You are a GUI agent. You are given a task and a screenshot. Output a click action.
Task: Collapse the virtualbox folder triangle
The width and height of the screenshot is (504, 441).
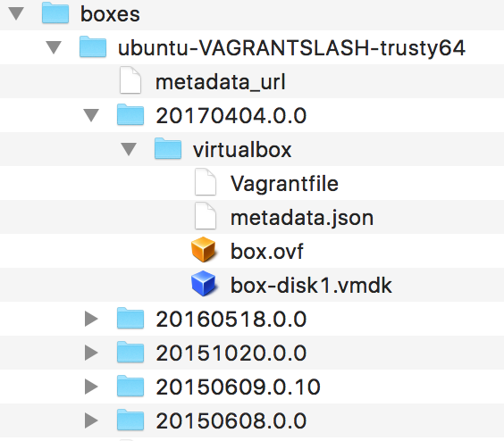129,149
